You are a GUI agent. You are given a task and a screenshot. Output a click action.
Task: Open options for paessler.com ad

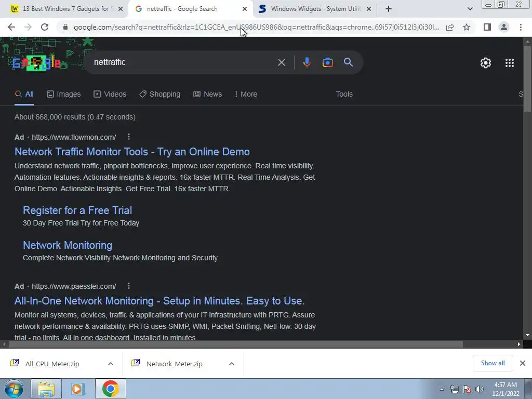(x=129, y=286)
